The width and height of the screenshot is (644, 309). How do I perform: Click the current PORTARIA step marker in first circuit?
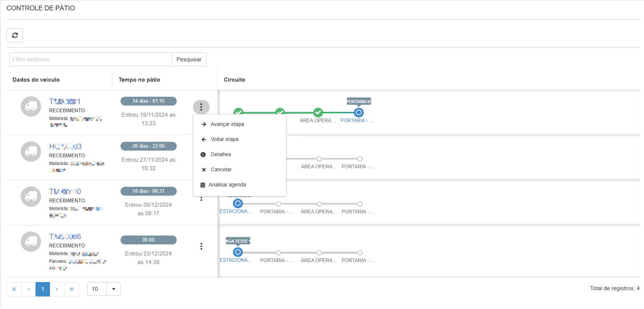pos(359,112)
